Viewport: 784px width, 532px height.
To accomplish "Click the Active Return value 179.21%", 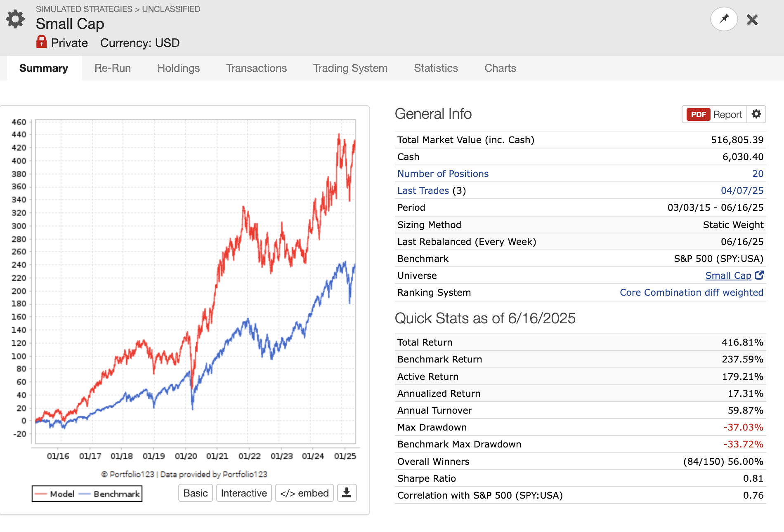I will click(x=742, y=377).
